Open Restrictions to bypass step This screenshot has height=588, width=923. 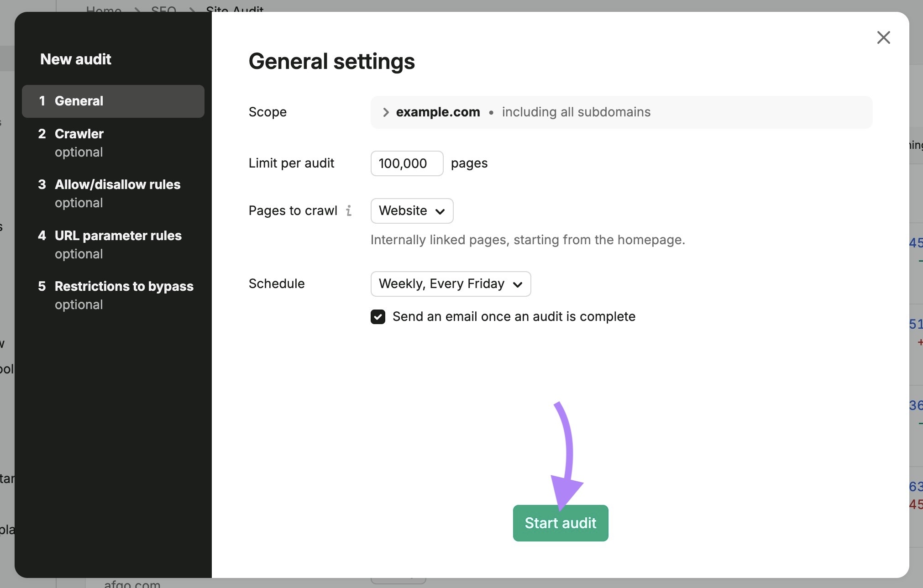(113, 295)
